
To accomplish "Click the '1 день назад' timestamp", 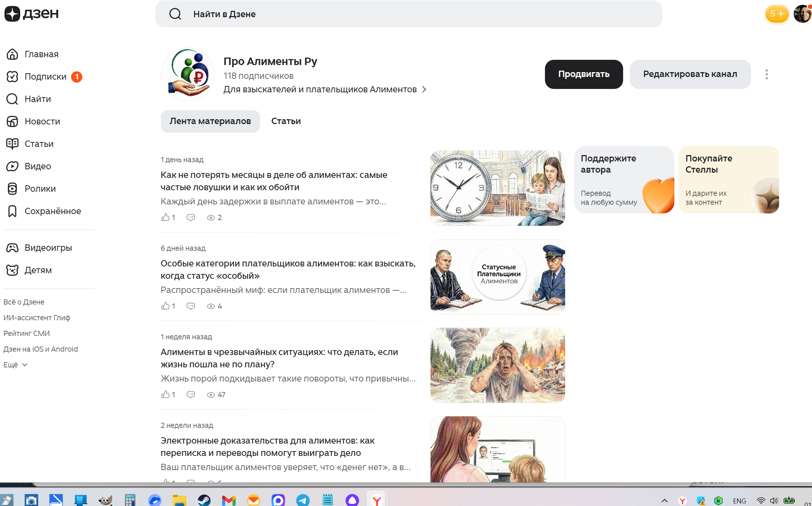I will [182, 160].
